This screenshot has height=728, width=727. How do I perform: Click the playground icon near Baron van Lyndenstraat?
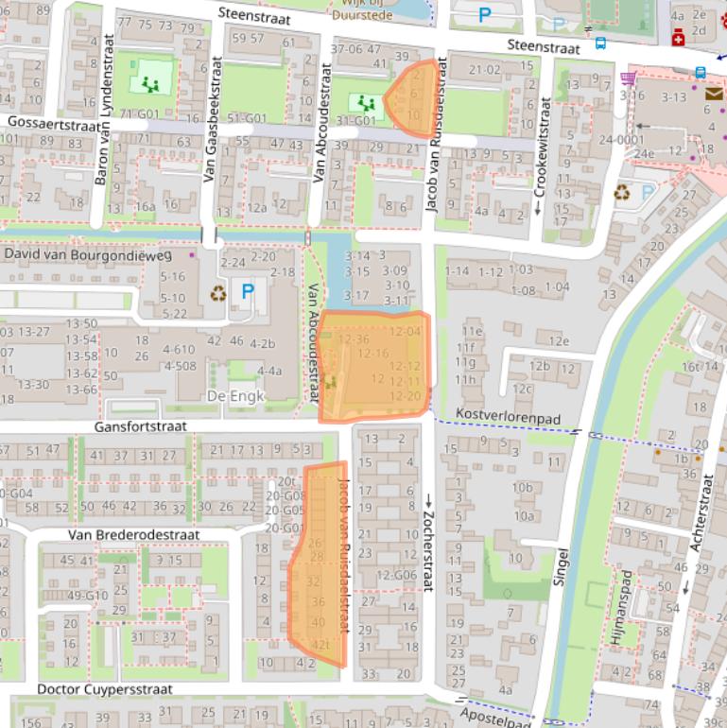[x=149, y=84]
